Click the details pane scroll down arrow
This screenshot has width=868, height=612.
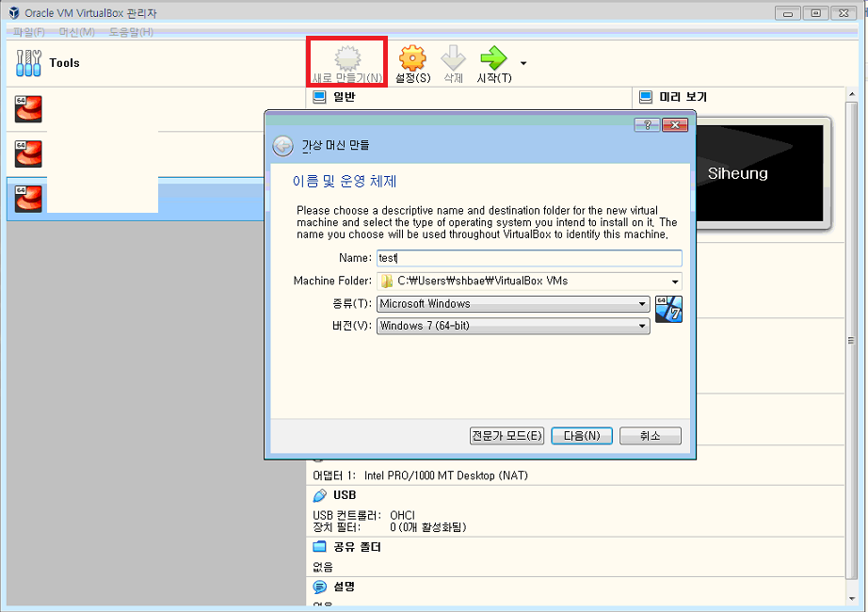pos(851,599)
